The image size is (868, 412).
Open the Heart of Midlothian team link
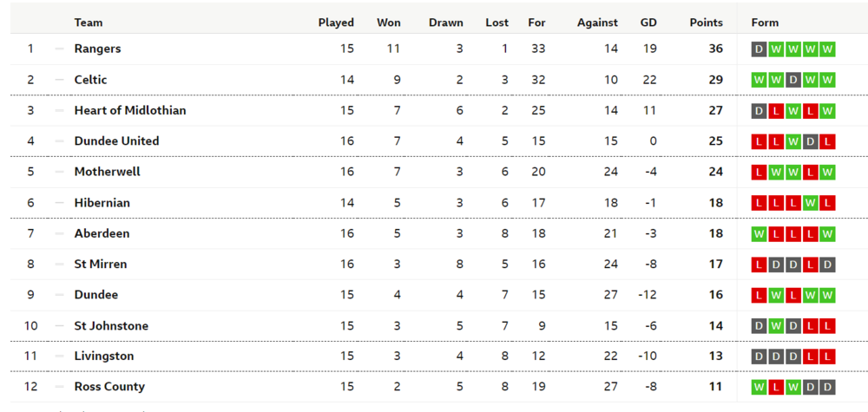[x=130, y=110]
